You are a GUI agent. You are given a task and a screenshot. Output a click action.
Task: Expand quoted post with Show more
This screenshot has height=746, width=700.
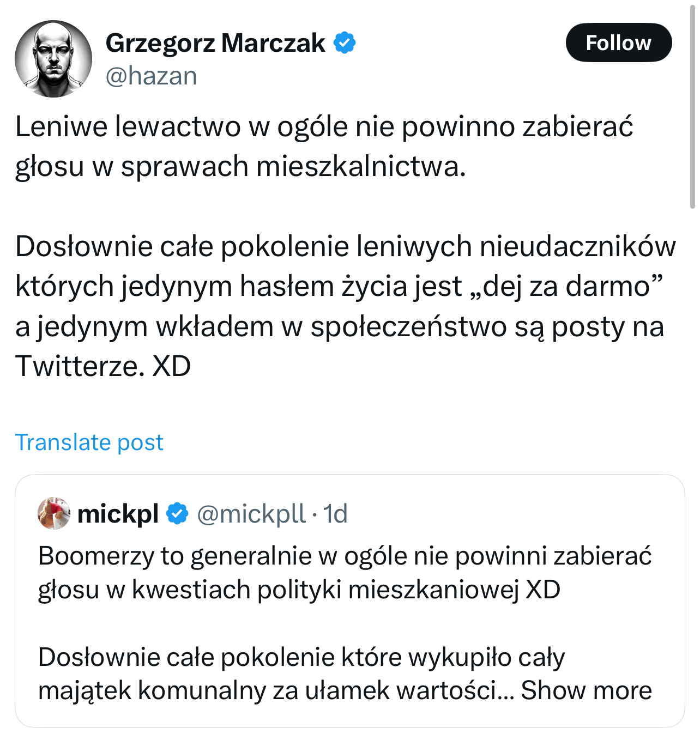pos(586,690)
